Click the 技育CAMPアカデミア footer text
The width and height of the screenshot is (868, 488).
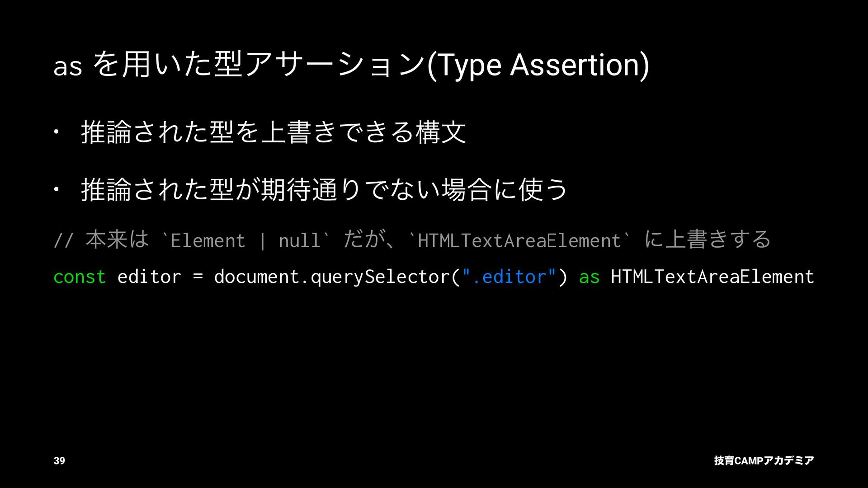764,460
